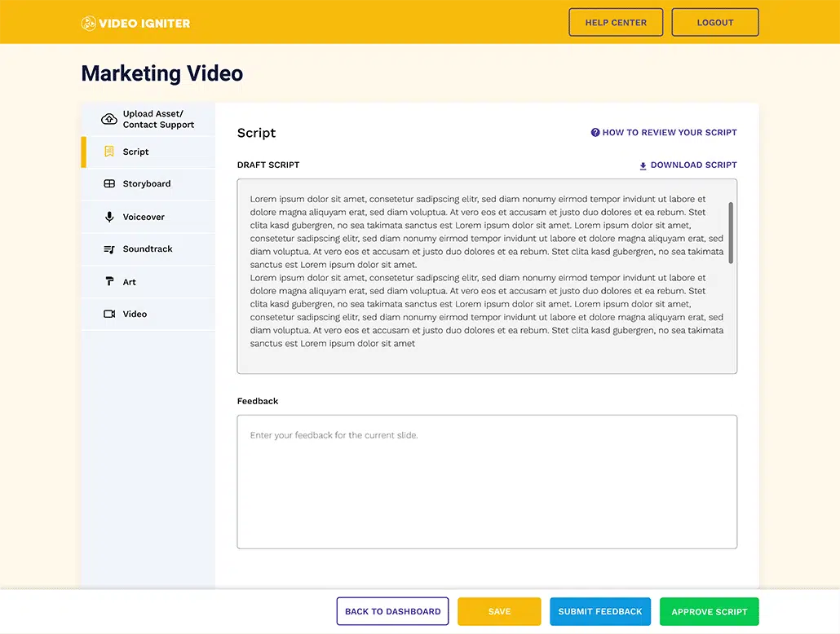The image size is (840, 634).
Task: Click the question mark help icon
Action: click(x=595, y=132)
